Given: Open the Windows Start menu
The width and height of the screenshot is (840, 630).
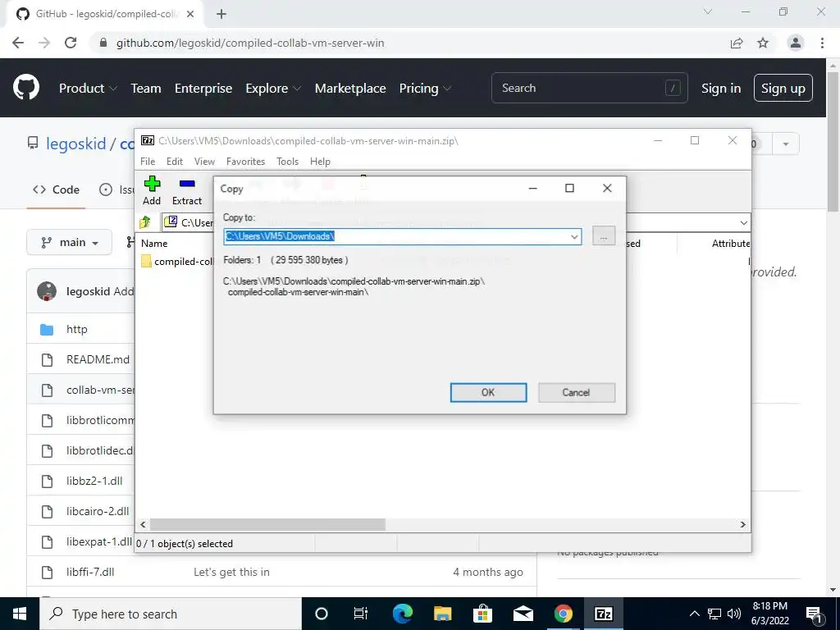Looking at the screenshot, I should (20, 614).
